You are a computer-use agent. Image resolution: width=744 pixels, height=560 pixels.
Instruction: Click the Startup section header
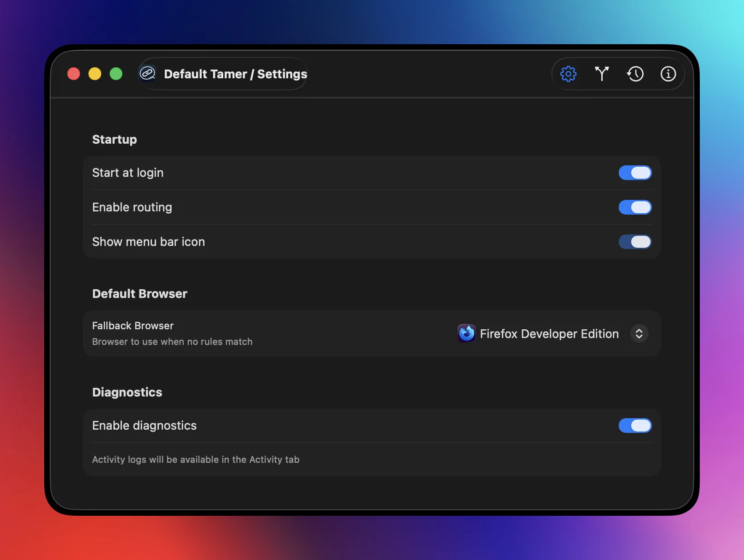pyautogui.click(x=114, y=139)
